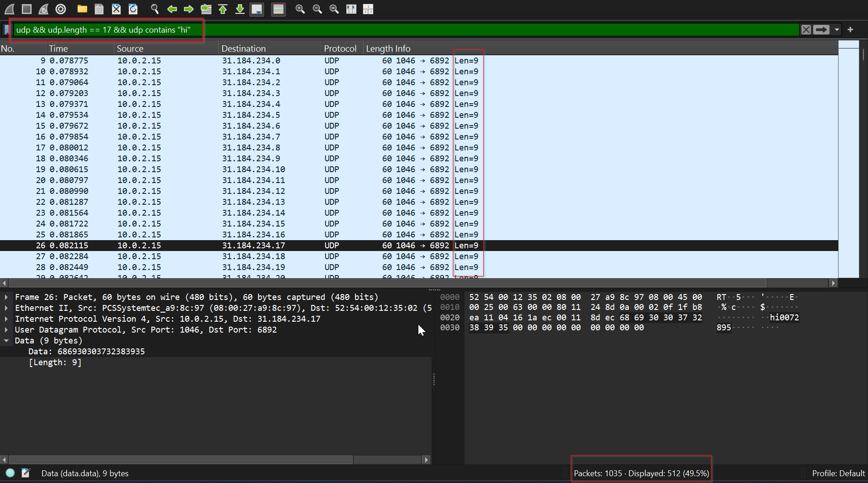868x483 pixels.
Task: Open the layout reset icon
Action: click(x=368, y=9)
